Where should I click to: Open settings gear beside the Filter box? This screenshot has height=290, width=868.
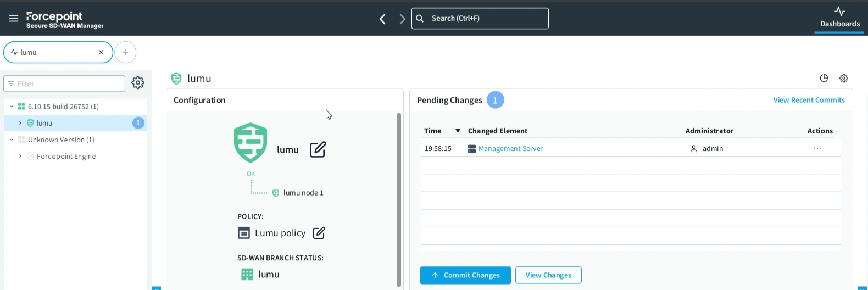[x=138, y=83]
